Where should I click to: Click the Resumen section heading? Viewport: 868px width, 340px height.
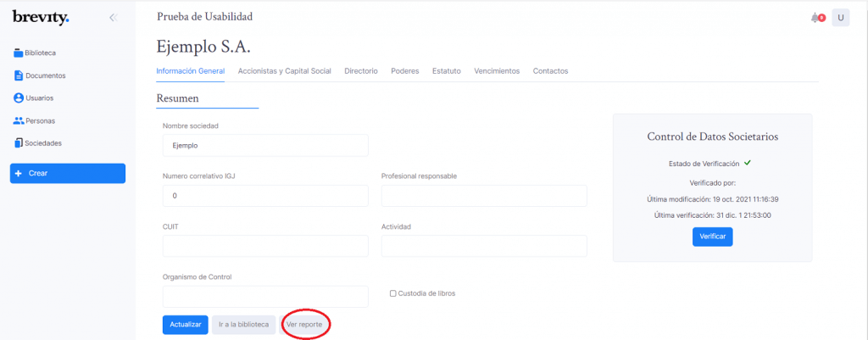point(178,98)
